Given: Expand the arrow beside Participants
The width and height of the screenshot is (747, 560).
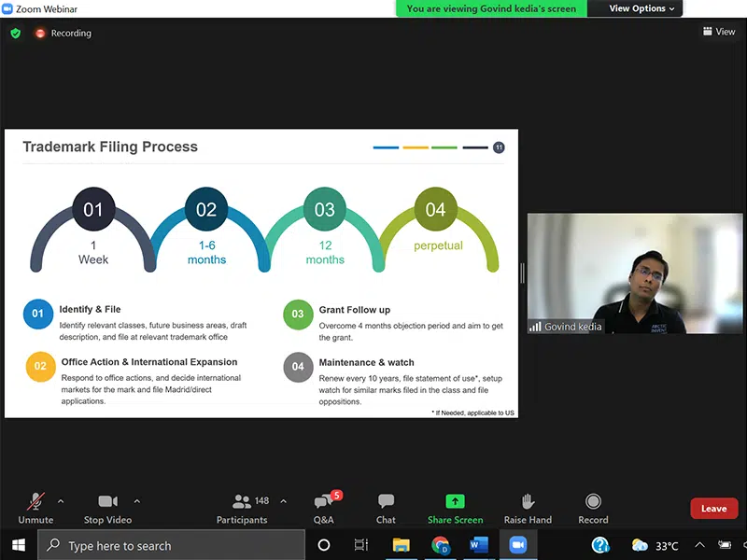Looking at the screenshot, I should coord(284,501).
